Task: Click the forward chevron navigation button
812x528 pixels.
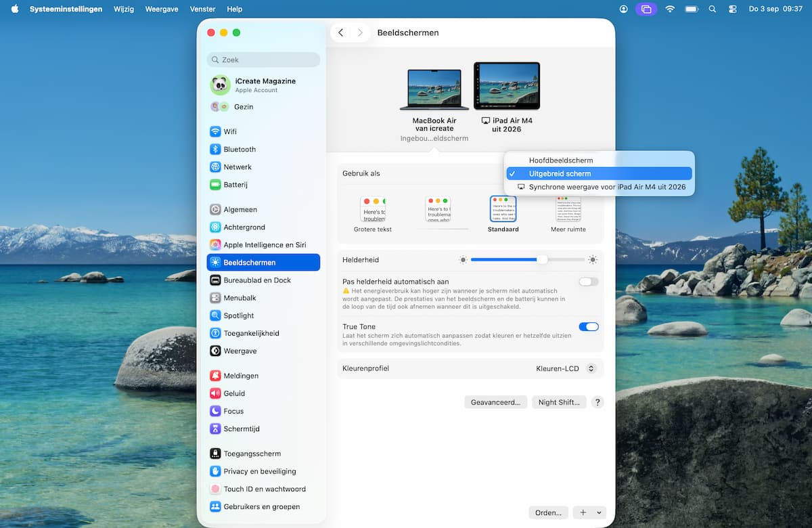Action: 360,32
